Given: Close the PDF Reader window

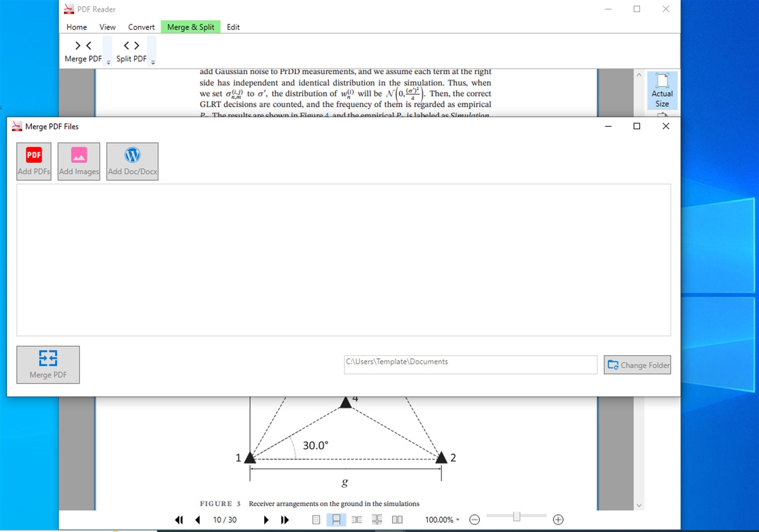Looking at the screenshot, I should pos(666,9).
